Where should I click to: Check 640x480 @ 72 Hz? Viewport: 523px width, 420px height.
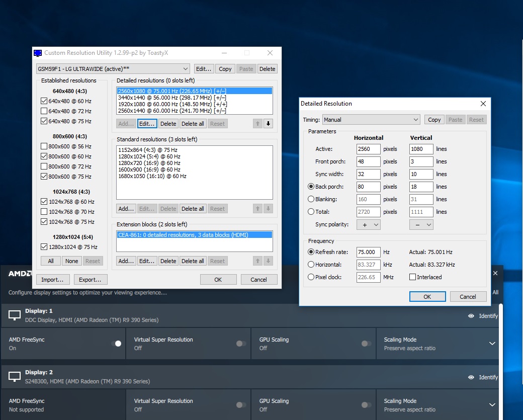44,111
